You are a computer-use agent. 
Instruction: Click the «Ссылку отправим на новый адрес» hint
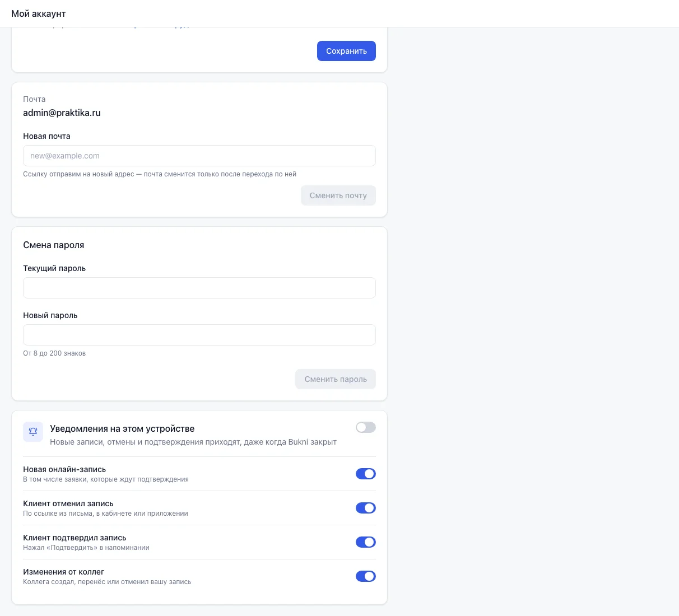[x=160, y=174]
